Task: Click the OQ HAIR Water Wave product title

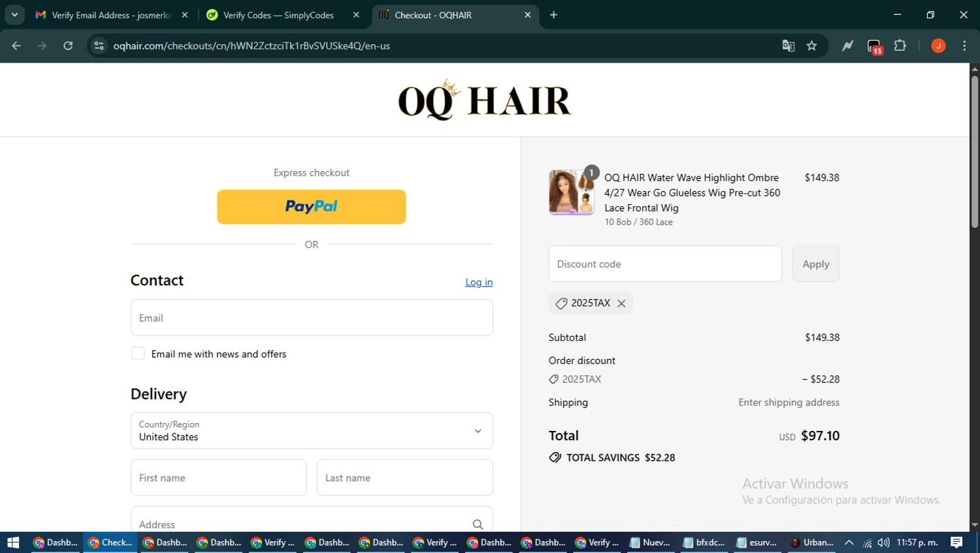Action: (692, 193)
